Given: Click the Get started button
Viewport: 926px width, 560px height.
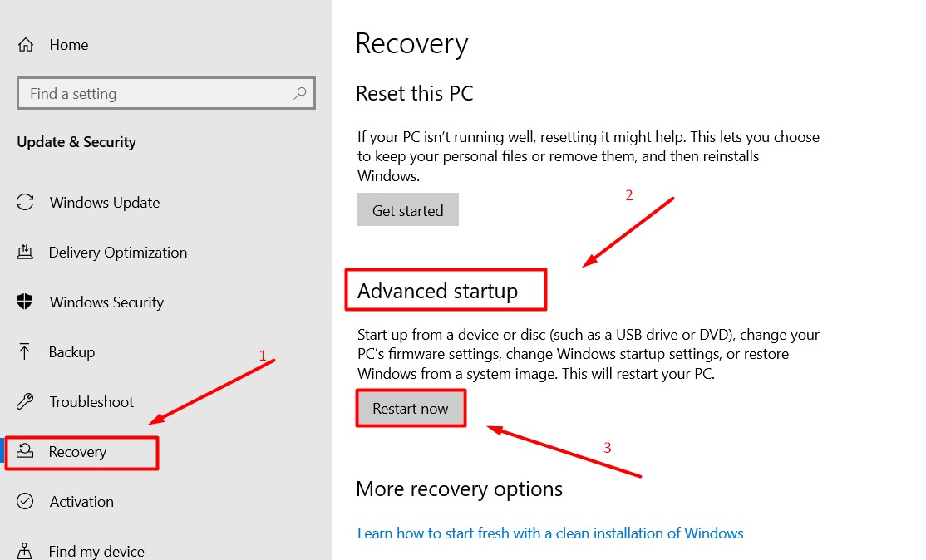Looking at the screenshot, I should [x=407, y=209].
